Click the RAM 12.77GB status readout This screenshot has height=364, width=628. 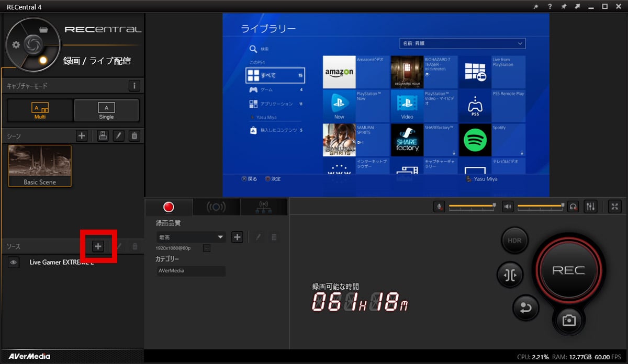point(571,357)
